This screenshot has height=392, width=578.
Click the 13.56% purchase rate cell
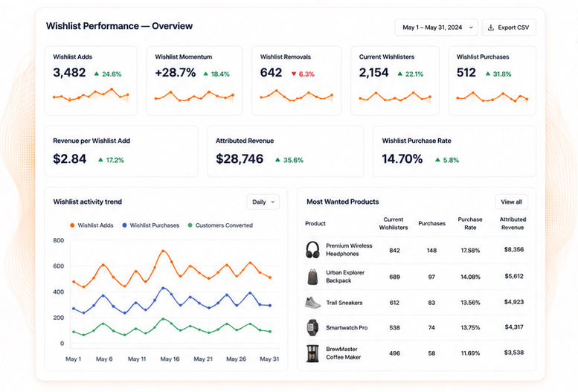coord(470,303)
